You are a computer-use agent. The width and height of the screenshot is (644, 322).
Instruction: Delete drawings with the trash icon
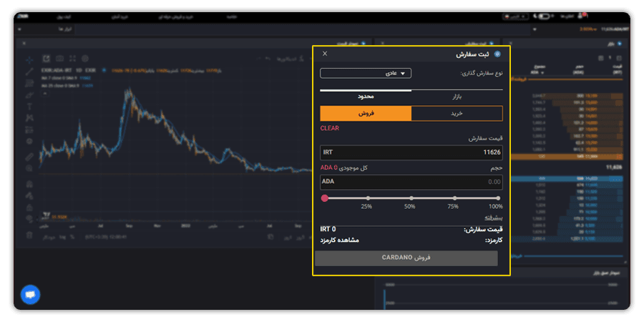(29, 235)
